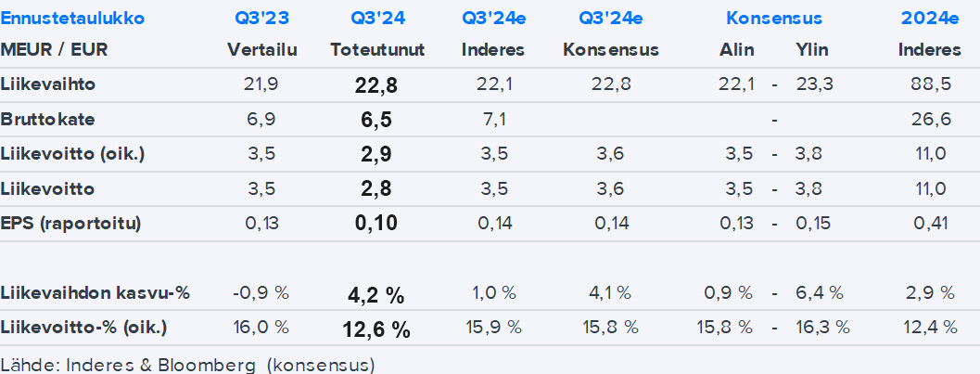This screenshot has height=374, width=980.
Task: Click the Liikevaihto row label
Action: click(48, 84)
